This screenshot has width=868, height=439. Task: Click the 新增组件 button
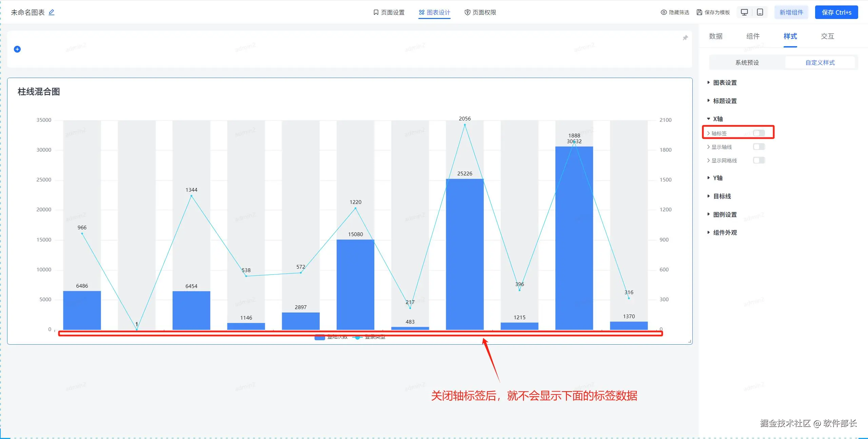pyautogui.click(x=791, y=13)
